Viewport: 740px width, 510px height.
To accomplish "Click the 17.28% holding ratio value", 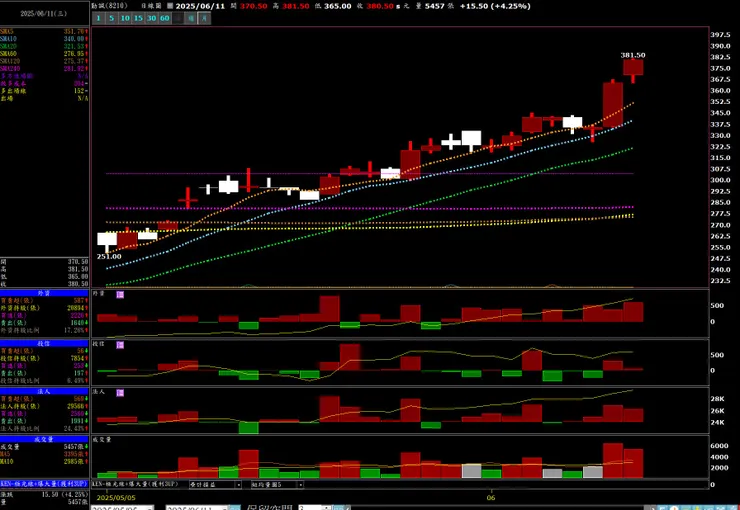I will point(75,331).
